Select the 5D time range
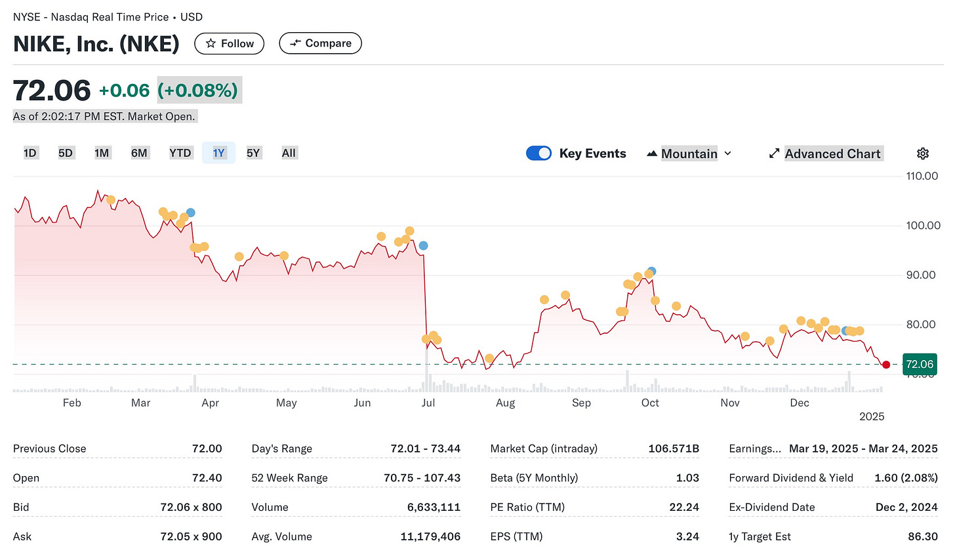The height and width of the screenshot is (560, 955). pos(66,153)
